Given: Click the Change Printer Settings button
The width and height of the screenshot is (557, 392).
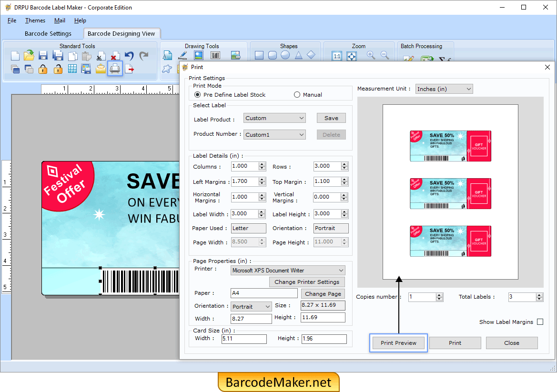Looking at the screenshot, I should pos(306,281).
